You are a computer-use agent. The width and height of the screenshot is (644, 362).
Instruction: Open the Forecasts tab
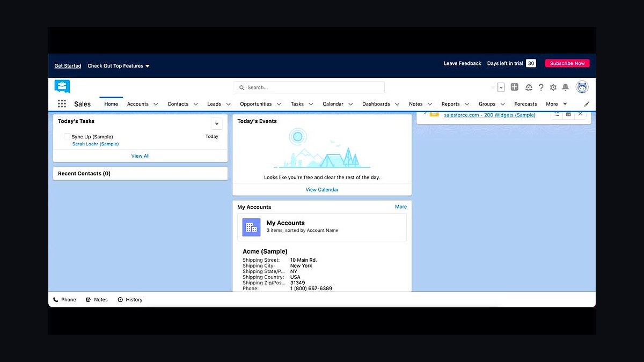[x=525, y=104]
